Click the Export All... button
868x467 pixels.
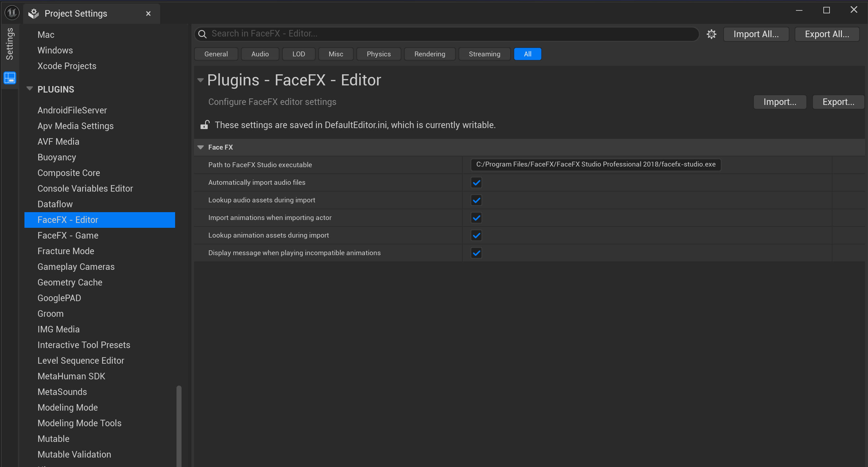[827, 34]
